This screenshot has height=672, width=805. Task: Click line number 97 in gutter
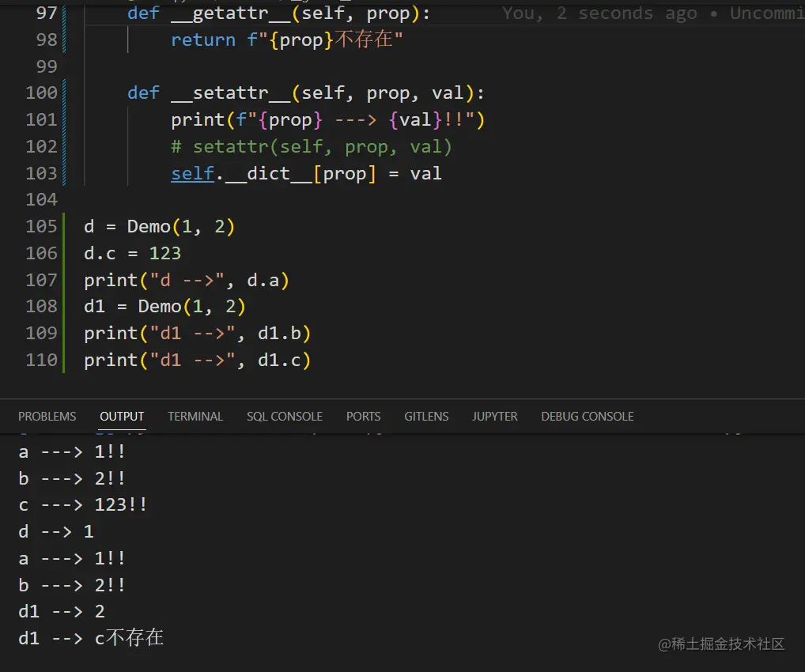tap(46, 13)
